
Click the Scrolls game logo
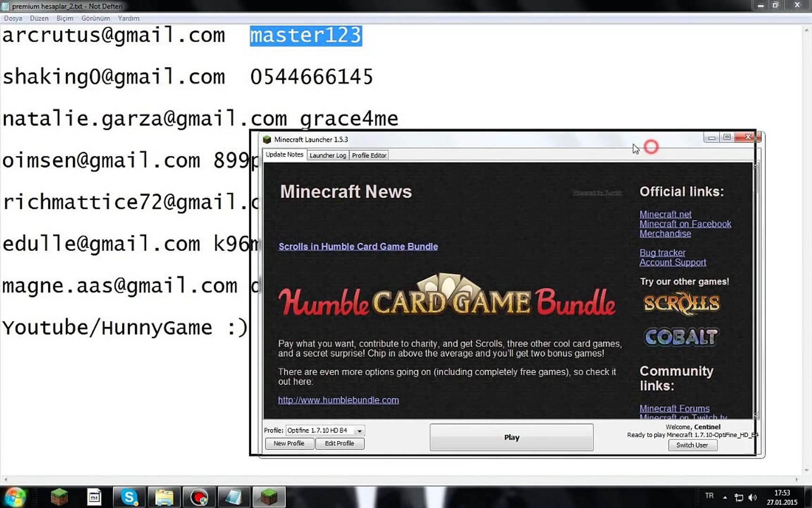click(x=681, y=304)
